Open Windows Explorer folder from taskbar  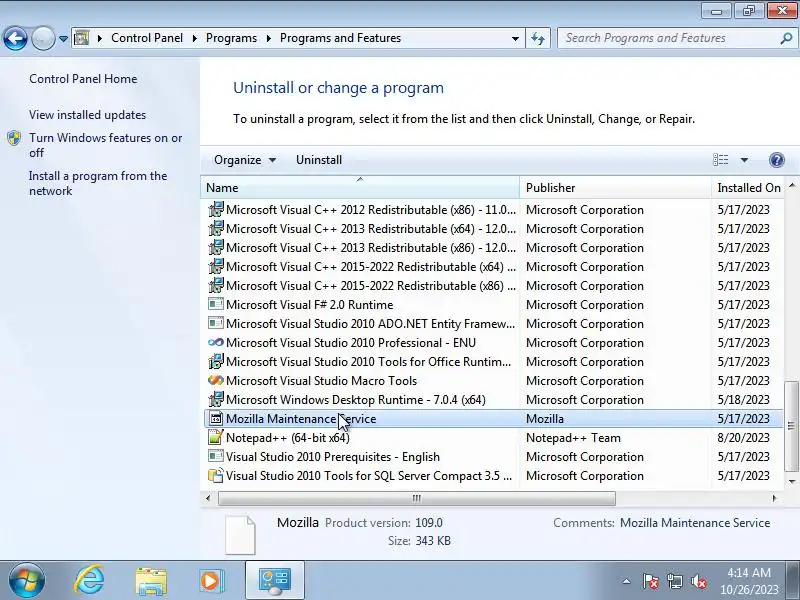click(x=151, y=581)
